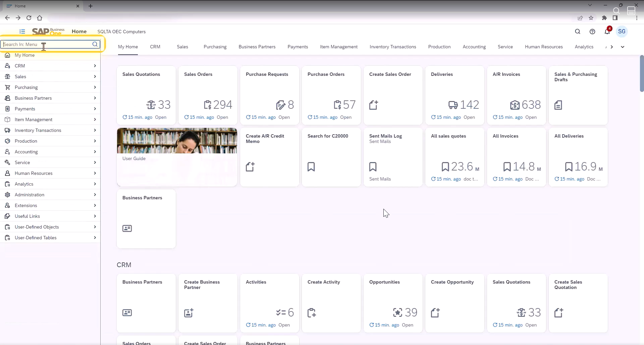Image resolution: width=644 pixels, height=345 pixels.
Task: Open the help question mark icon
Action: 592,32
